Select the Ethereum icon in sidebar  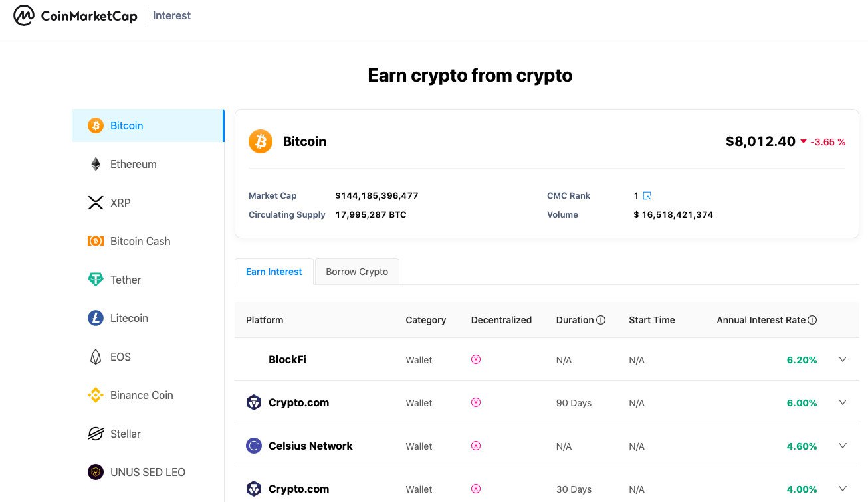[96, 164]
